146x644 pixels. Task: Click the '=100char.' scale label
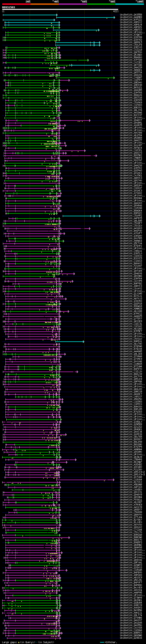[111, 642]
